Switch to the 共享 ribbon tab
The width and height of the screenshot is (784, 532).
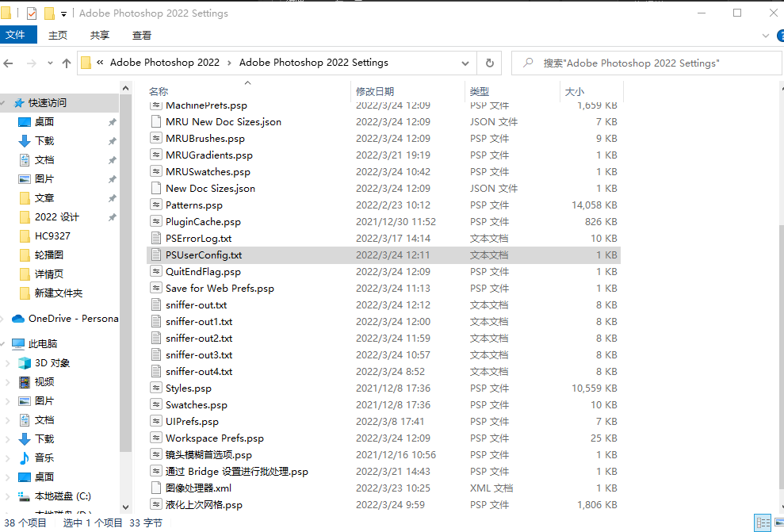pyautogui.click(x=100, y=35)
